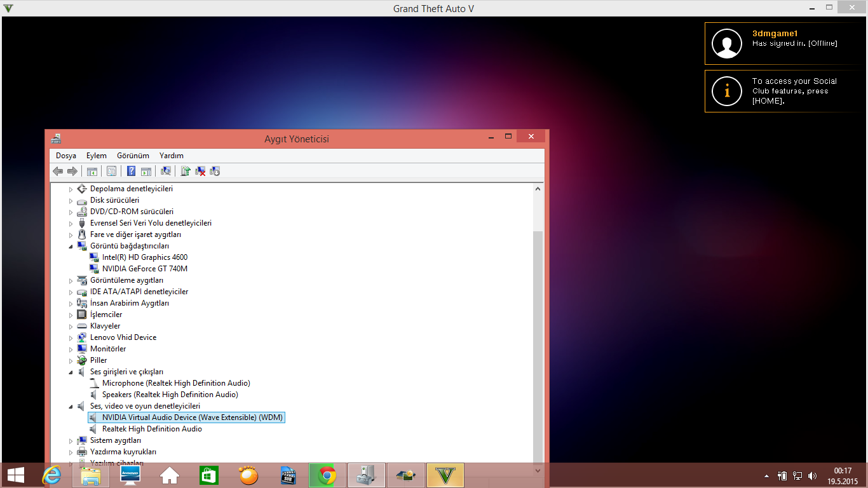Viewport: 868px width, 488px height.
Task: Click the Disable device down-arrow icon
Action: [x=215, y=171]
